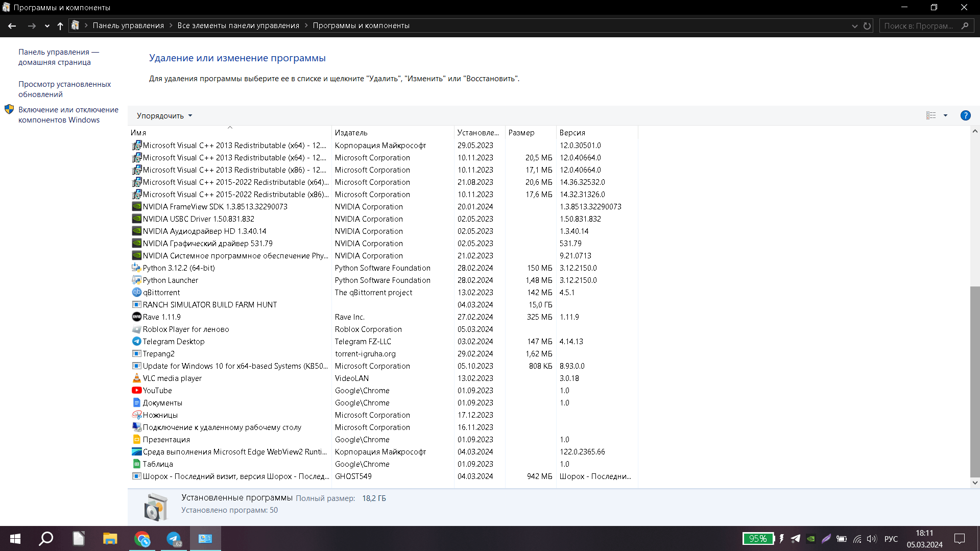Click the 95% battery indicator

[758, 539]
